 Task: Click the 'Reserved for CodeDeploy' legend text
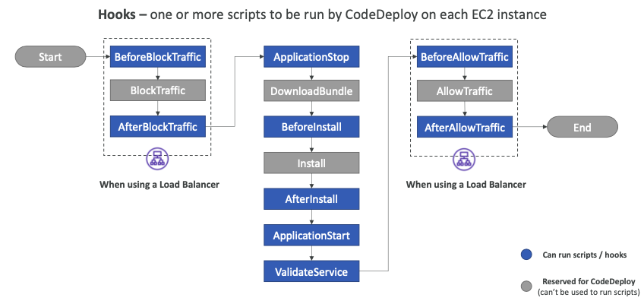(x=589, y=282)
